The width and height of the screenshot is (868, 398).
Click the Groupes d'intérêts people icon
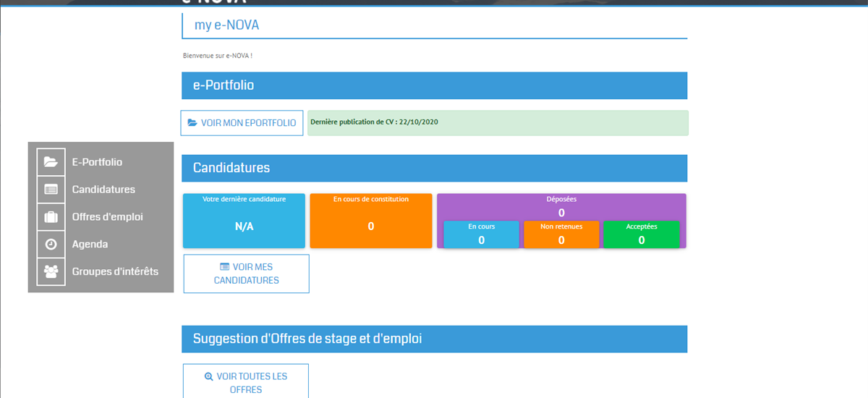pos(51,272)
